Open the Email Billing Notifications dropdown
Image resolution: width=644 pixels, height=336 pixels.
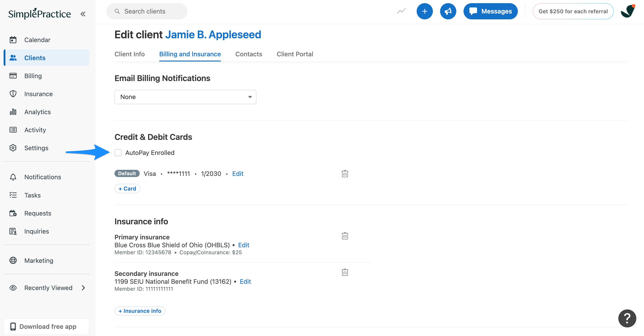pos(185,97)
